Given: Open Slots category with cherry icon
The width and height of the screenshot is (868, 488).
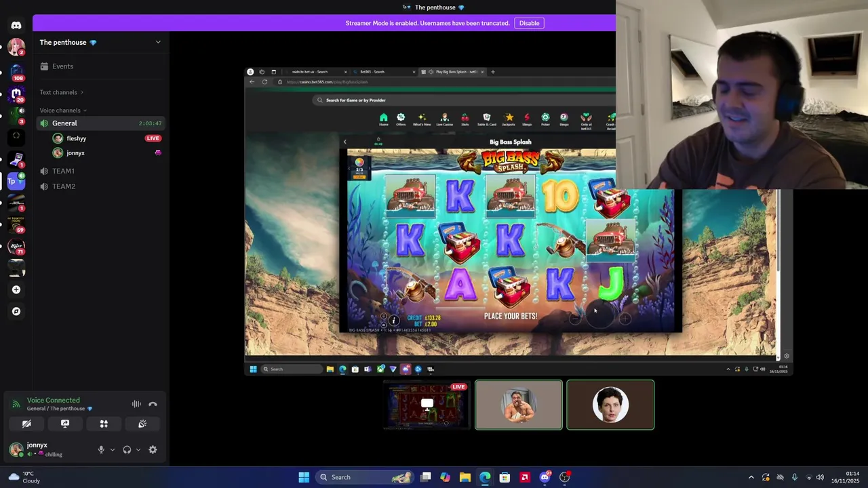Looking at the screenshot, I should pyautogui.click(x=465, y=120).
